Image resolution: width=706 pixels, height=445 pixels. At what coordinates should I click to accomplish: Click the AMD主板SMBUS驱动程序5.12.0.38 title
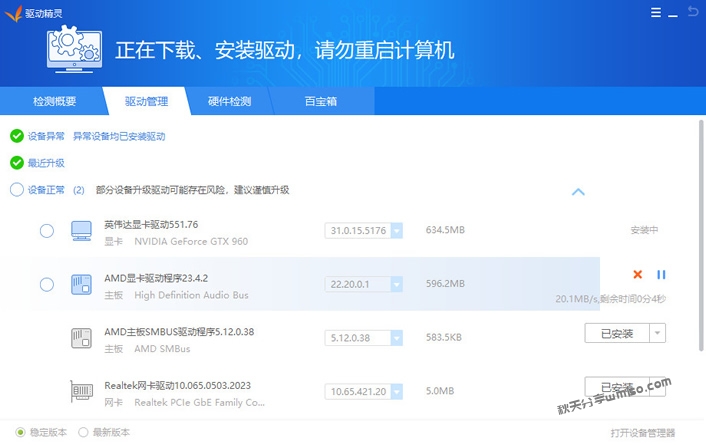coord(179,332)
